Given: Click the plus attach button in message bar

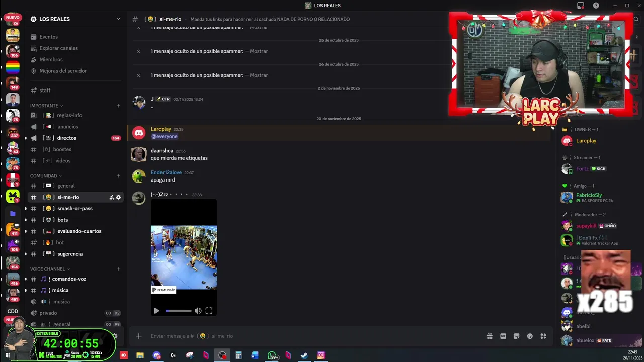Looking at the screenshot, I should pyautogui.click(x=139, y=336).
